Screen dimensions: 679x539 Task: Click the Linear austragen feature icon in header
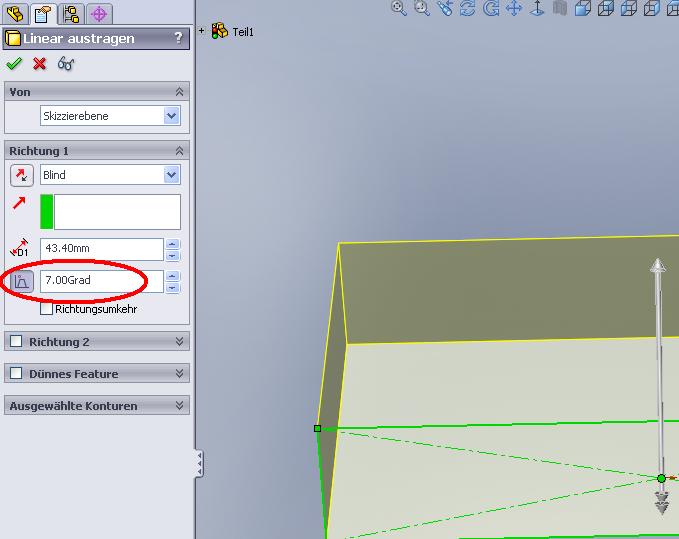click(x=13, y=38)
